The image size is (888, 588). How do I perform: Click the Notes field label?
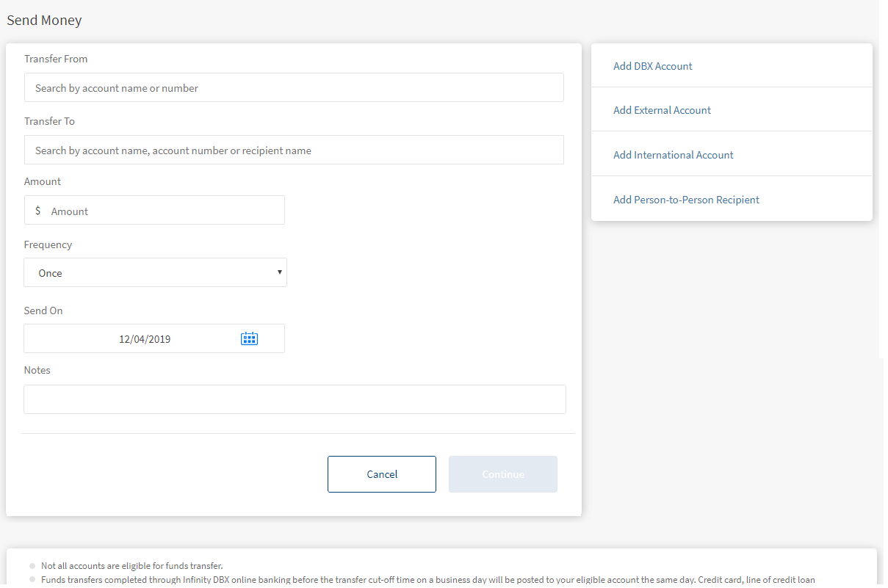click(37, 370)
